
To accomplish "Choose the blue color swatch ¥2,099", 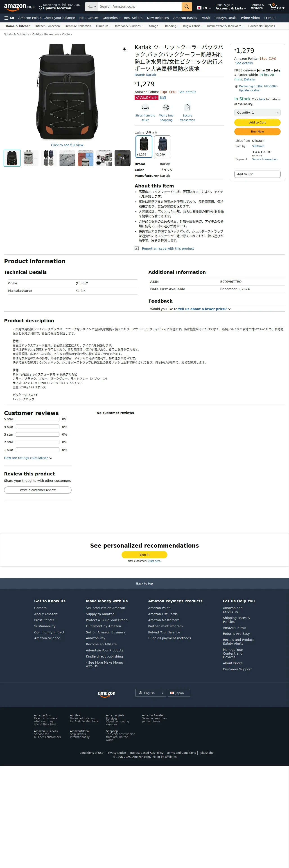I will pyautogui.click(x=163, y=146).
